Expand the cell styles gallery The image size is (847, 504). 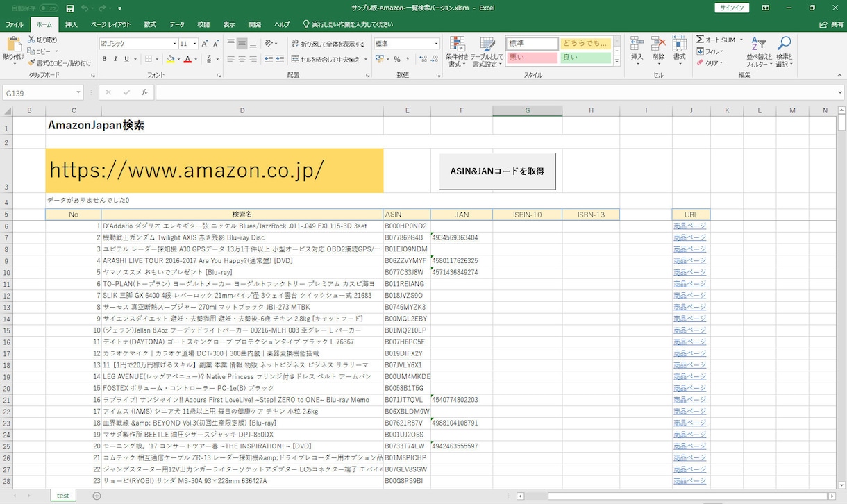(x=617, y=62)
